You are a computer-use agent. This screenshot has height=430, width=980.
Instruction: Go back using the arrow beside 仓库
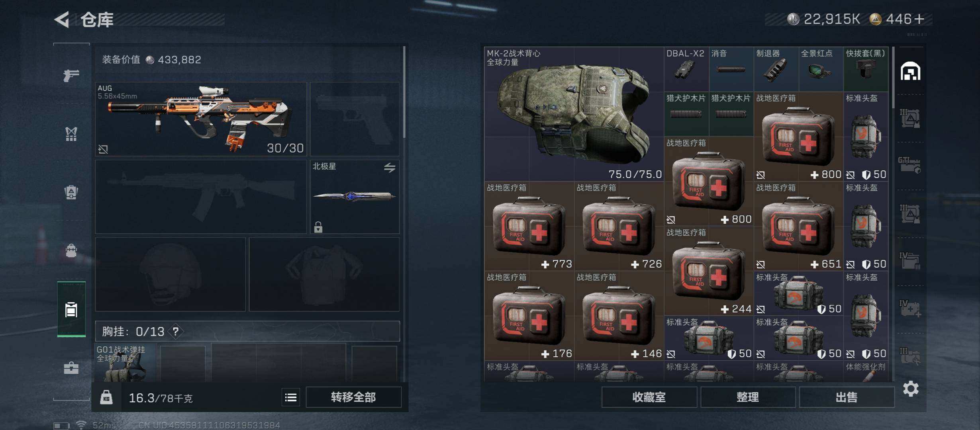pos(62,19)
